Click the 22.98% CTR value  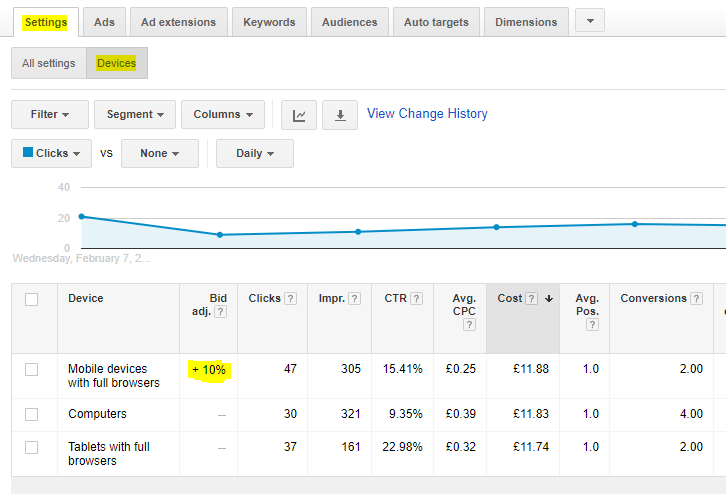tap(402, 447)
